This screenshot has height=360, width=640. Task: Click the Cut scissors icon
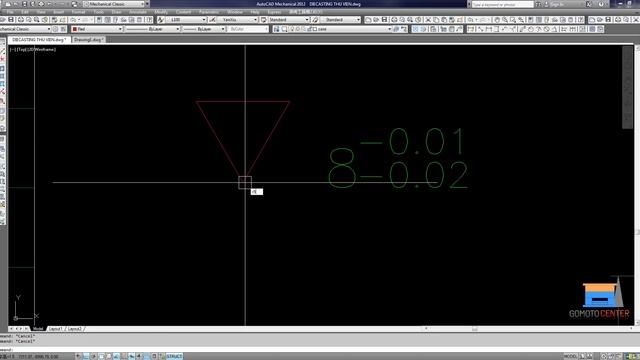pos(428,20)
